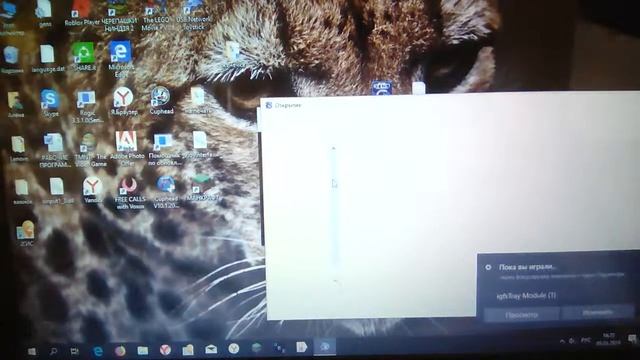Open The LEGO Movie desktop shortcut

155,16
